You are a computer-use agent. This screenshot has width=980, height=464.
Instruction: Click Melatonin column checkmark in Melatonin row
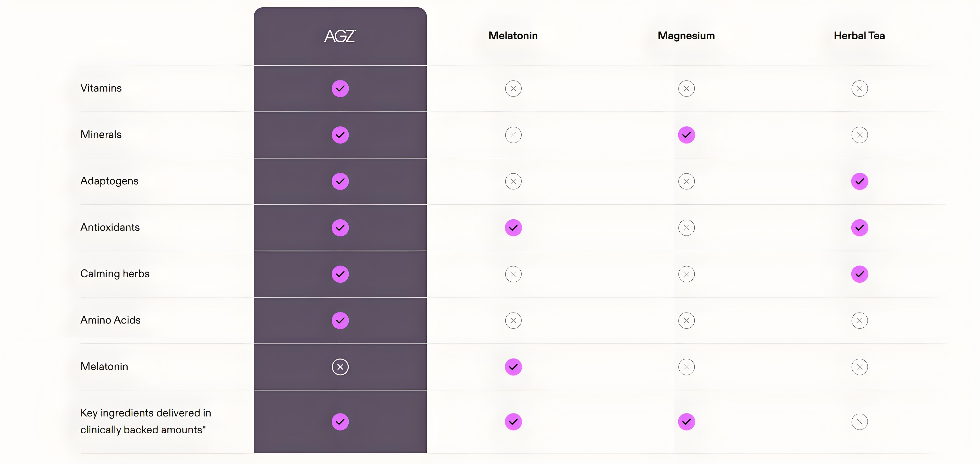tap(513, 367)
